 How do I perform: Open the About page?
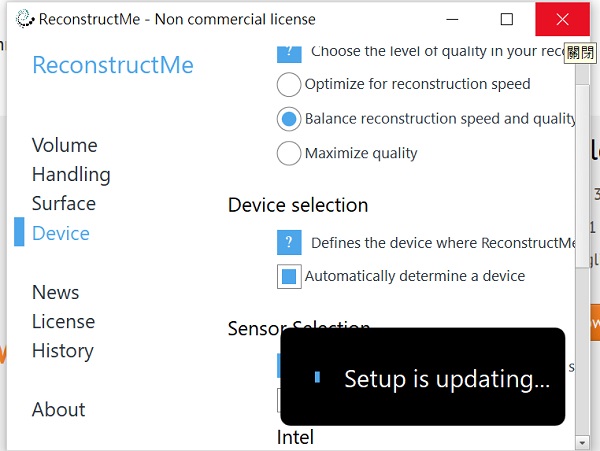tap(59, 409)
